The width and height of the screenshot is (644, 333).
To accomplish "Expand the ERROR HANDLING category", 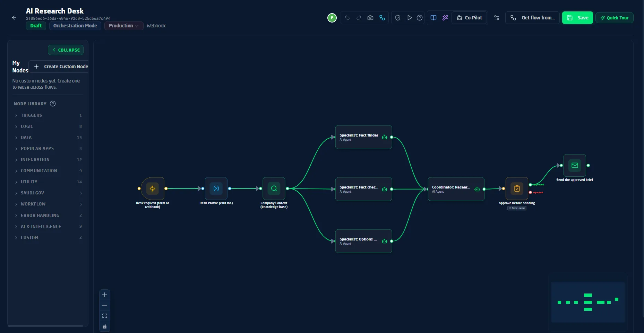I will click(x=48, y=215).
